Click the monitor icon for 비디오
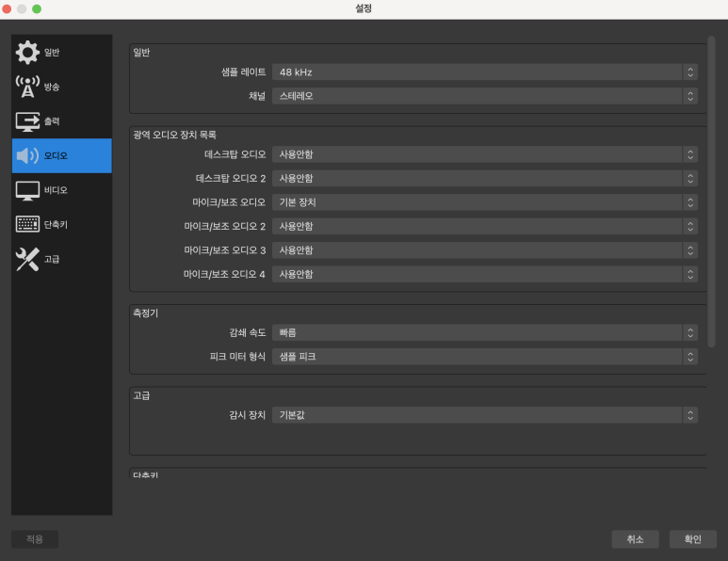The width and height of the screenshot is (728, 561). coord(27,191)
